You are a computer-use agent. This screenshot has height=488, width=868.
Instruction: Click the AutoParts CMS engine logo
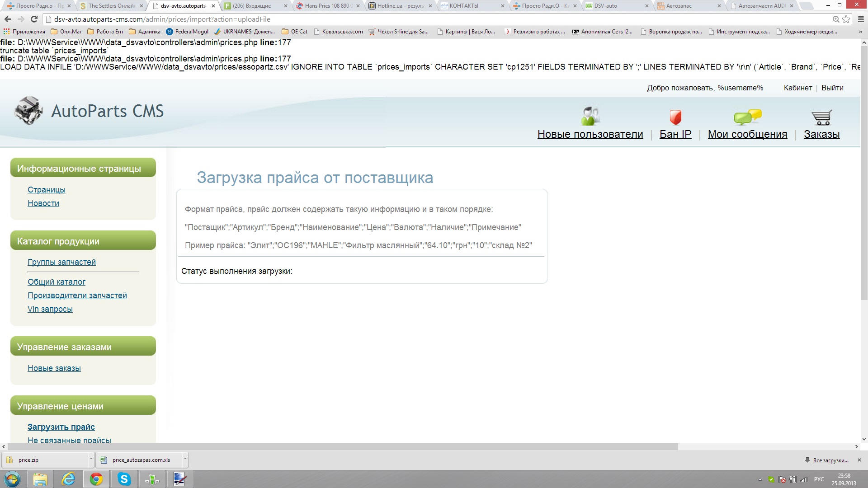tap(28, 111)
